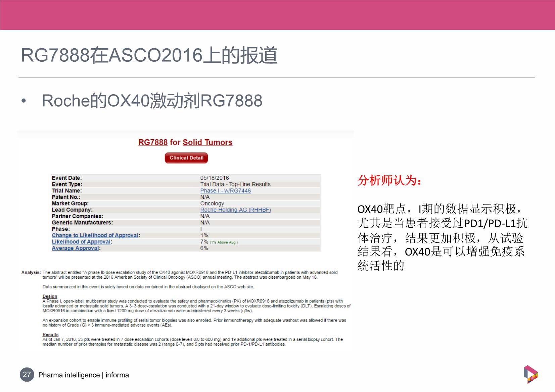Image resolution: width=555 pixels, height=392 pixels.
Task: Click the (1% Above Avg.) note
Action: pyautogui.click(x=224, y=242)
